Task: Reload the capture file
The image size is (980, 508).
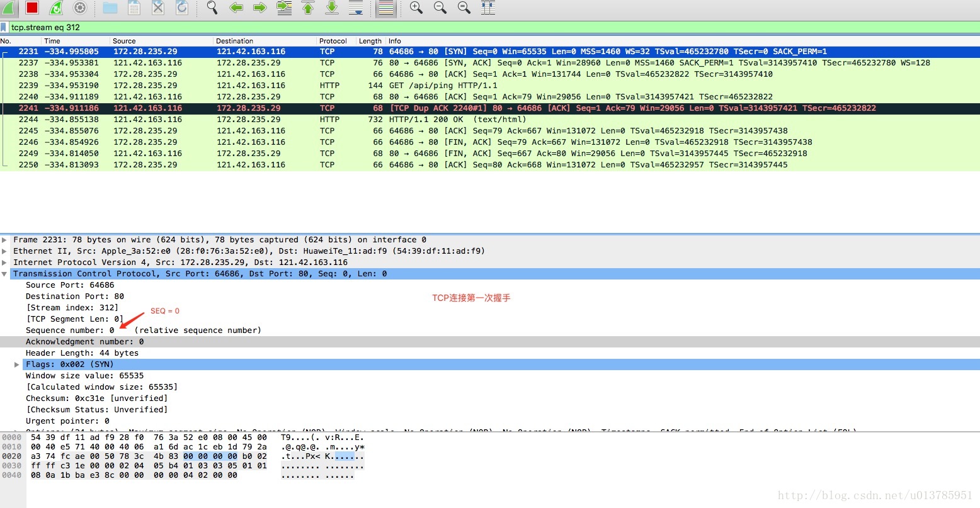Action: (182, 8)
